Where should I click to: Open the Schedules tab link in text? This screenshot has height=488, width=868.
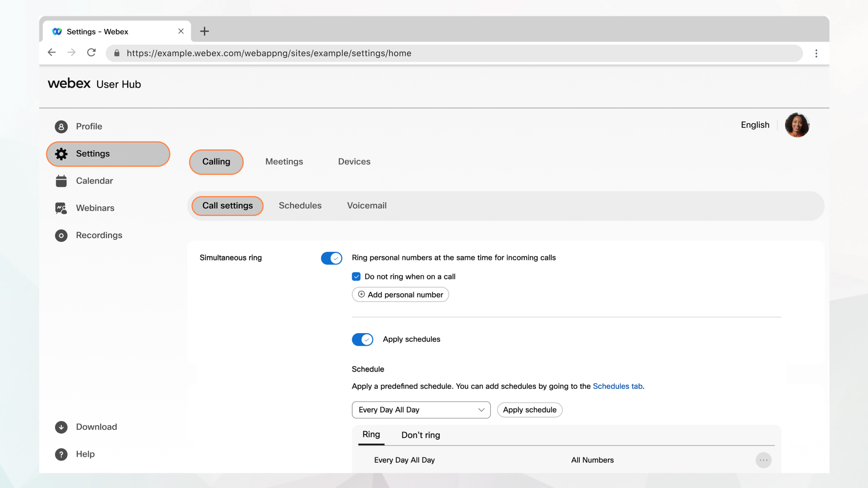[618, 386]
